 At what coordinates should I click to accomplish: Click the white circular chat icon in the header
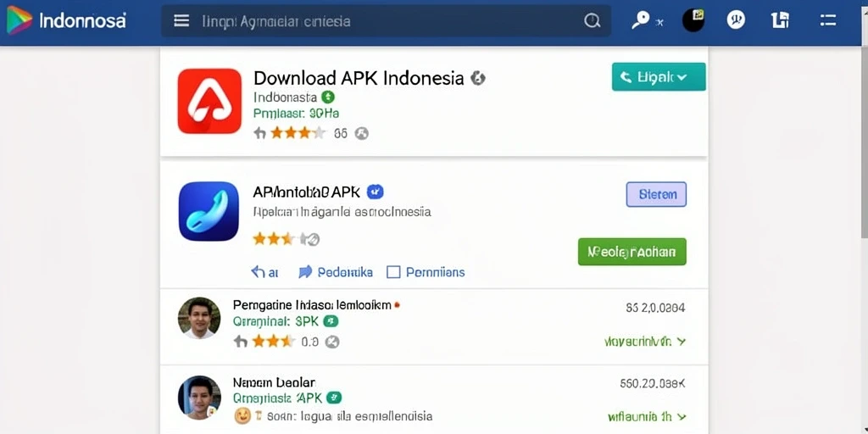tap(736, 20)
